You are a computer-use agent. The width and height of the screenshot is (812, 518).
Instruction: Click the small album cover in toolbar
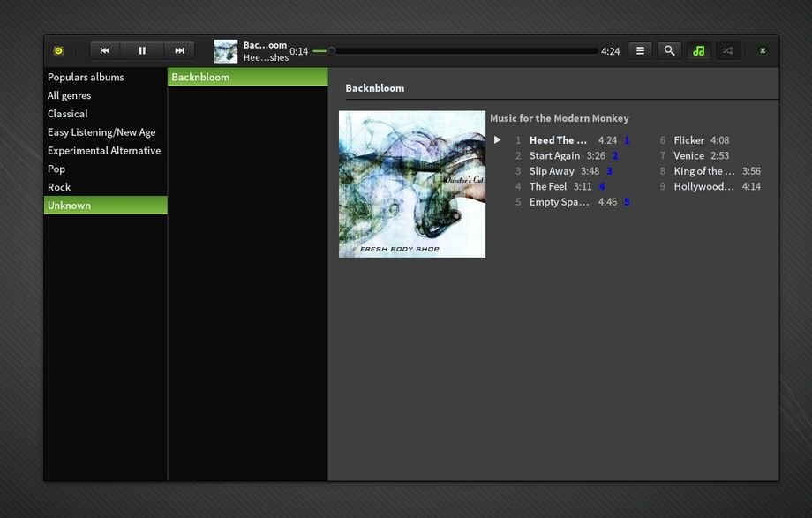(226, 51)
